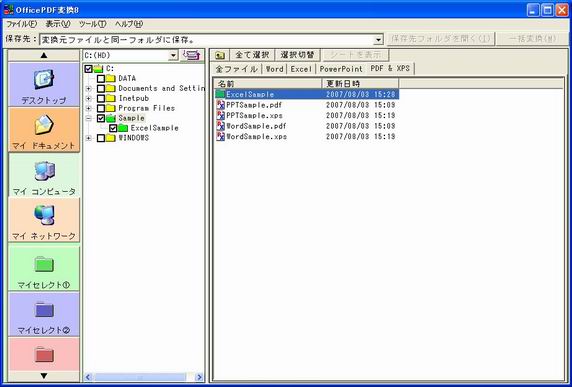Screen dimensions: 572x387
Task: Expand the Inetpub tree node
Action: tap(88, 98)
